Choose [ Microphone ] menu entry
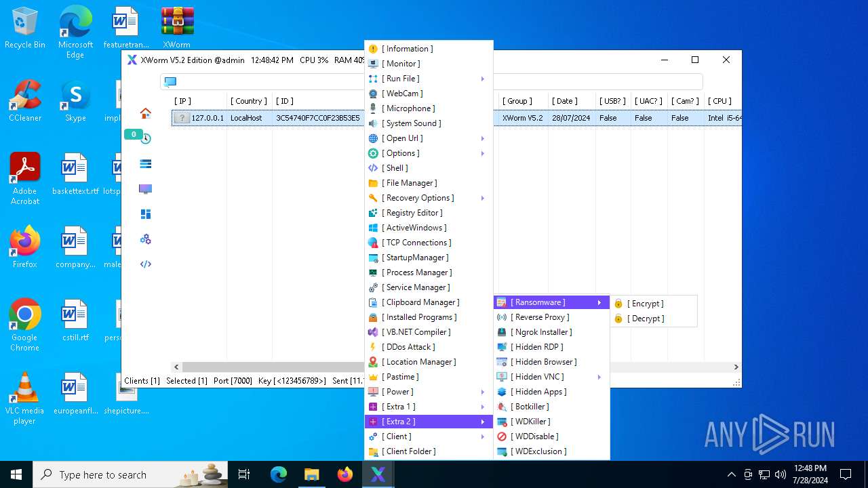The height and width of the screenshot is (488, 868). click(429, 108)
